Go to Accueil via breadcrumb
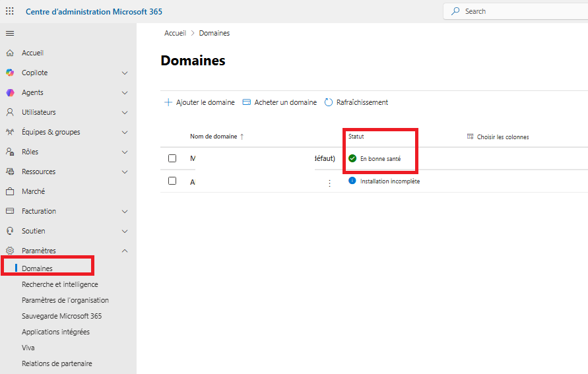The image size is (588, 374). [x=175, y=33]
